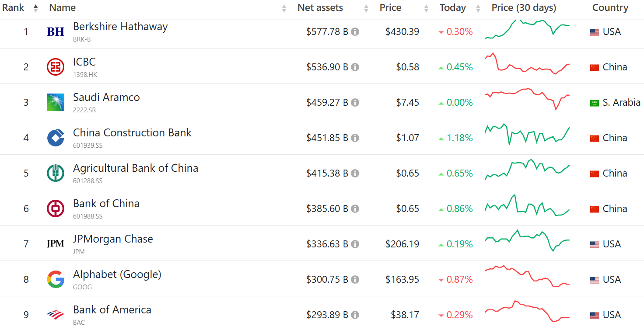Sort by Net assets column header

click(x=320, y=8)
